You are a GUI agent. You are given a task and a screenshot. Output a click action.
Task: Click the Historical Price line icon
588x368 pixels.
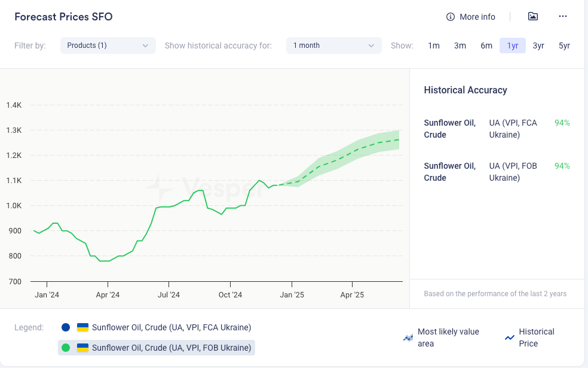[x=510, y=338]
